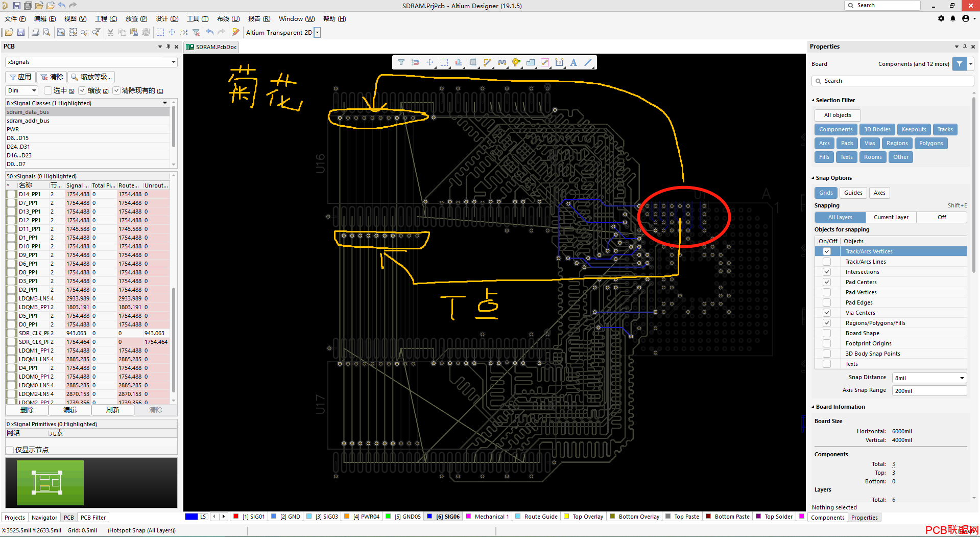Toggle Pad Centers snapping checkbox
This screenshot has width=980, height=537.
[826, 282]
